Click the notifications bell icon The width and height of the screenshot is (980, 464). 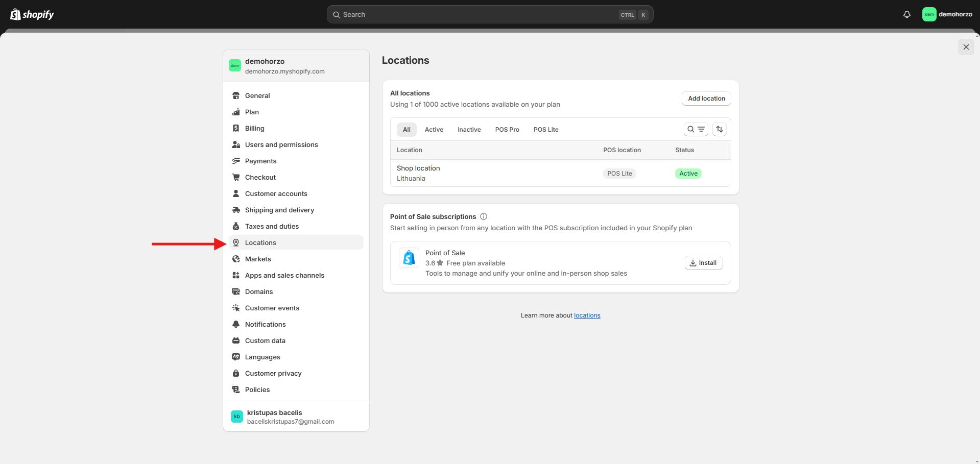tap(906, 14)
